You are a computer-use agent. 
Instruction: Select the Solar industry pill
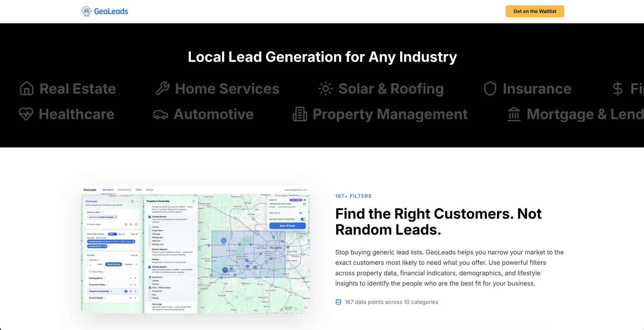coord(100,264)
